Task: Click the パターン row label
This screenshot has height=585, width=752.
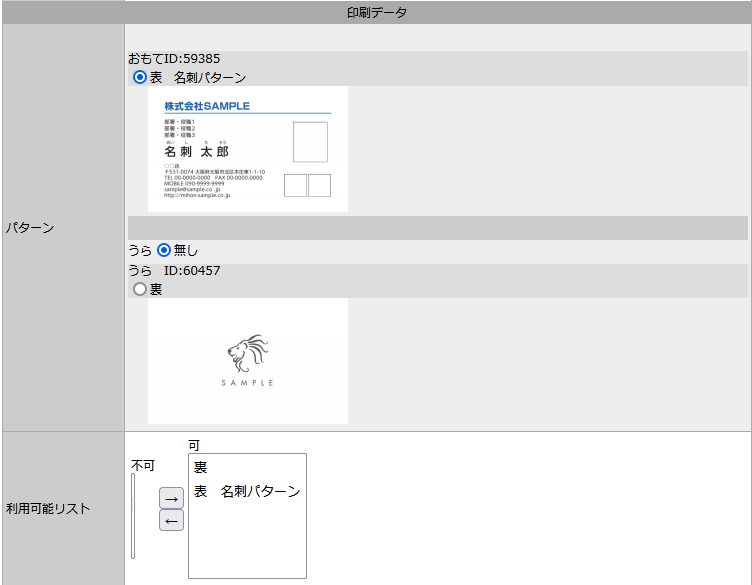Action: [x=31, y=228]
